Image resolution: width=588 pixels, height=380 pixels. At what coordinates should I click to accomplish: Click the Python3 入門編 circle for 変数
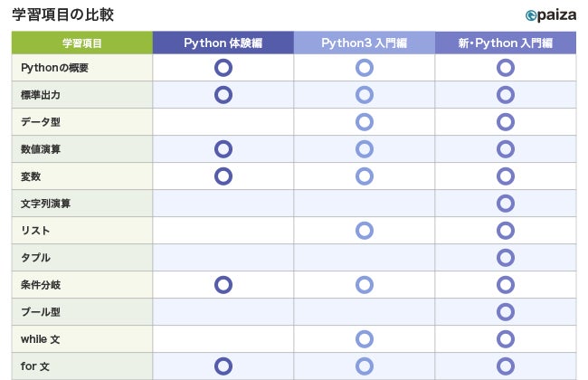(x=365, y=176)
